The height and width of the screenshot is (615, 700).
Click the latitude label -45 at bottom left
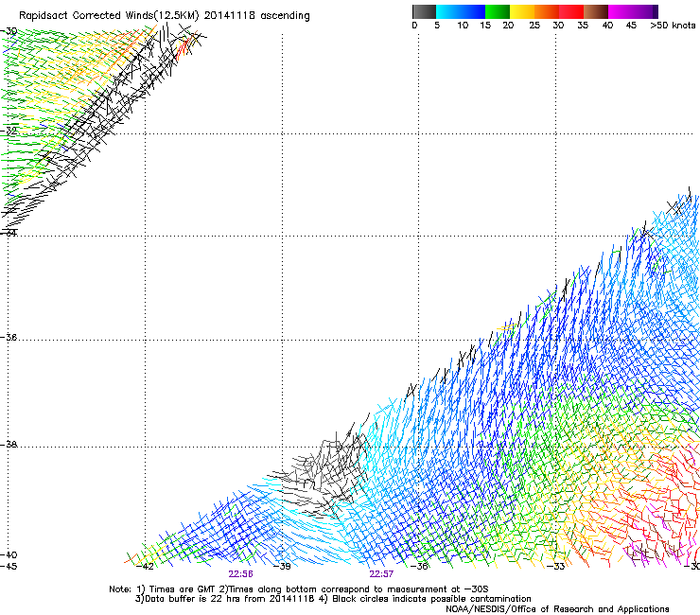[x=9, y=567]
